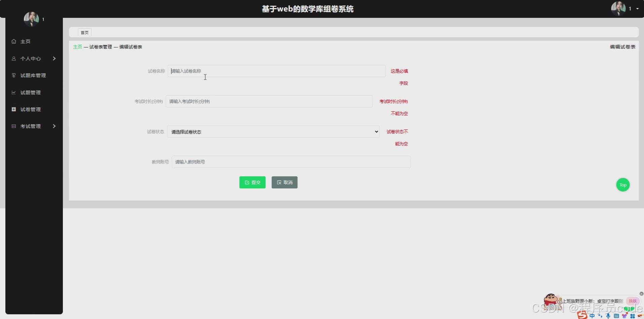Click the plus-square icon beside 试卷管理

pyautogui.click(x=14, y=109)
